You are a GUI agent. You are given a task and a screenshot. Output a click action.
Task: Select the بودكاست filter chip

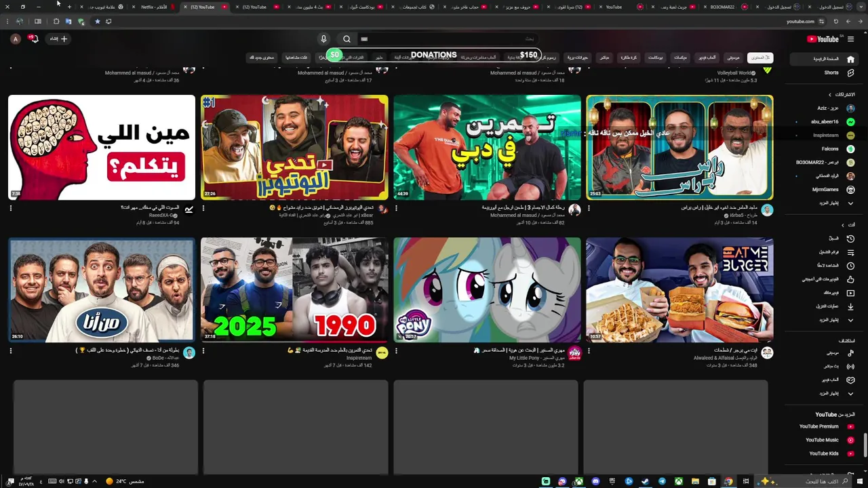(655, 58)
